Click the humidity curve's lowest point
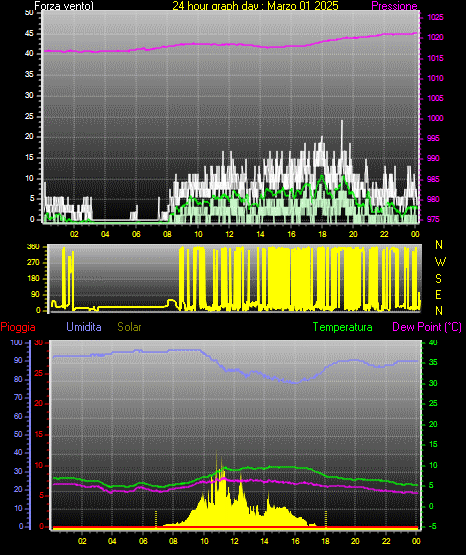This screenshot has height=555, width=466. pos(295,383)
